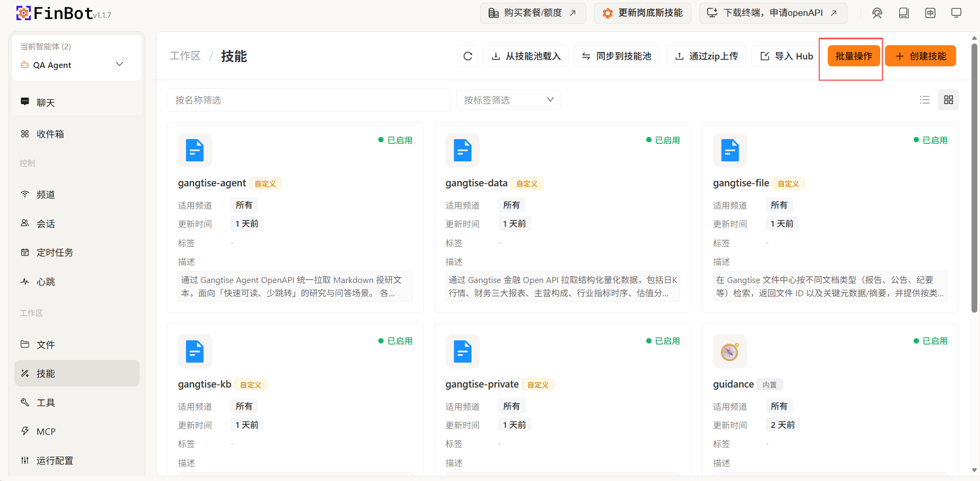Open 文件 files in workspace
Screen dimensions: 980x481
77,345
